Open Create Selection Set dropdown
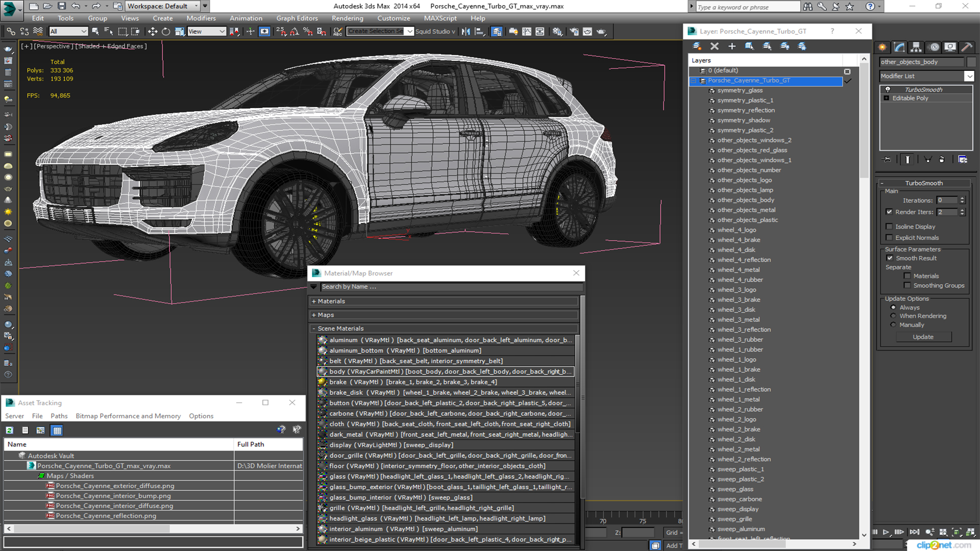 tap(409, 32)
